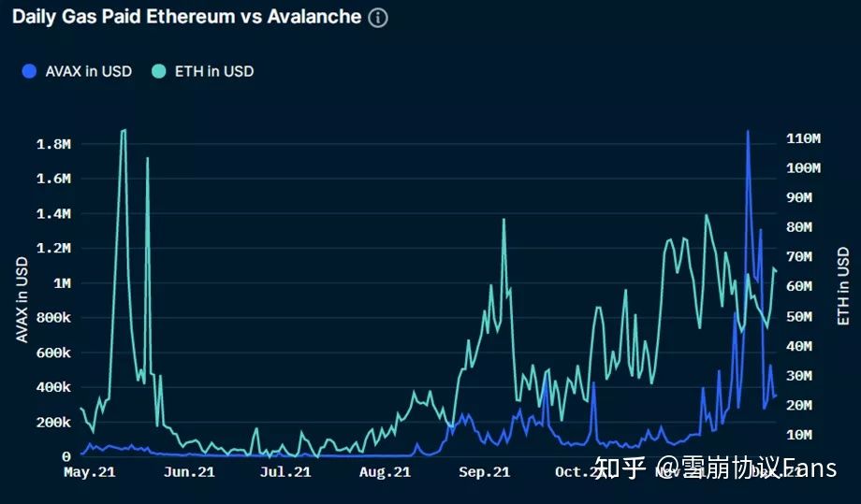This screenshot has width=861, height=504.
Task: Click the 90M label on ETH axis
Action: click(799, 198)
